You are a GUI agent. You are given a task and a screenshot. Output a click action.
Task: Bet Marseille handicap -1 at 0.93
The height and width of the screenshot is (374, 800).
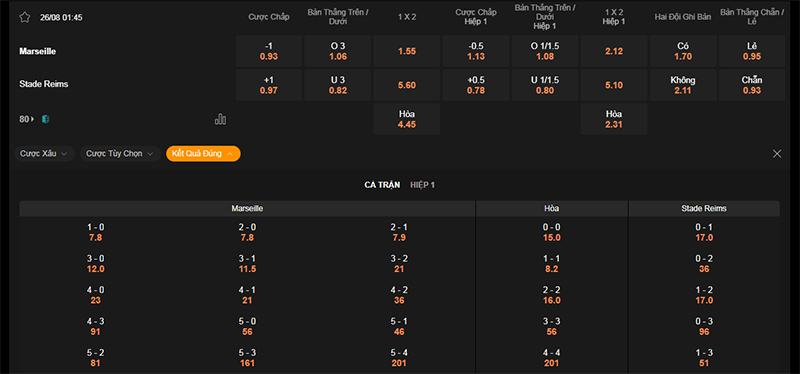(269, 51)
